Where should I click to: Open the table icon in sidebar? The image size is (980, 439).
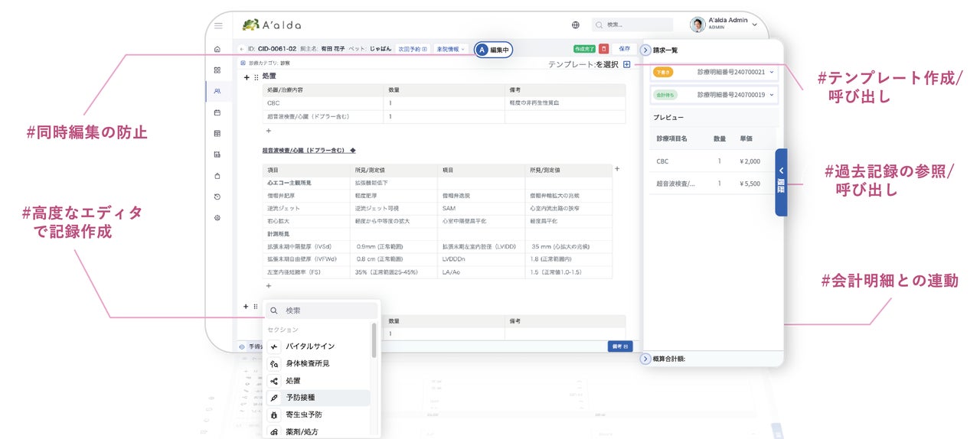(217, 134)
